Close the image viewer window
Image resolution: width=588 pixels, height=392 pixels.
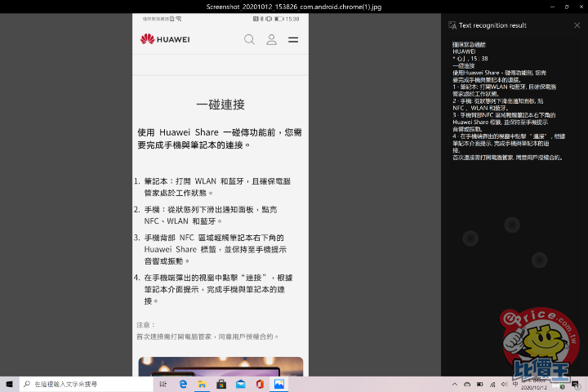(x=581, y=7)
